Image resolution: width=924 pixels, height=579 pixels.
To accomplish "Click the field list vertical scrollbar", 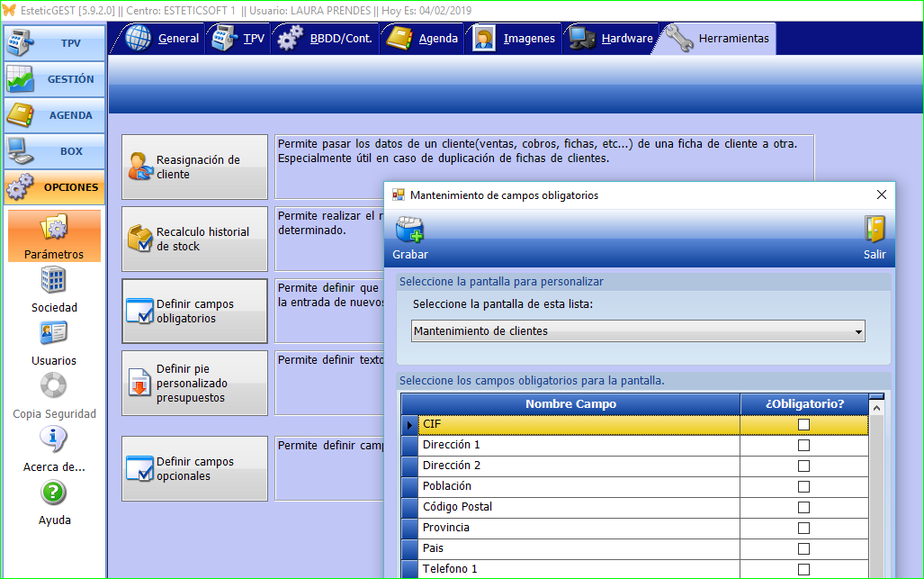I will (876, 495).
